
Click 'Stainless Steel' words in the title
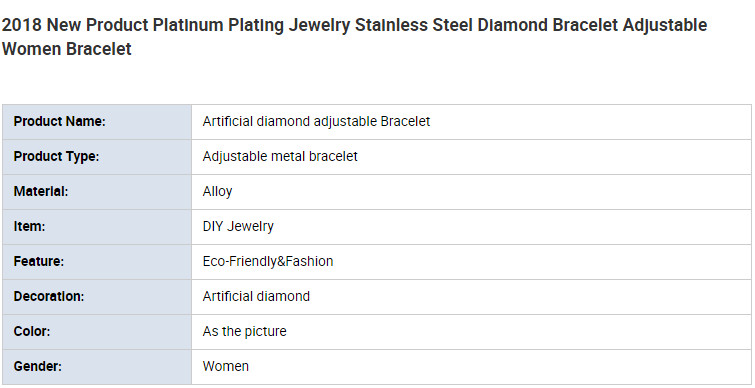click(x=414, y=25)
